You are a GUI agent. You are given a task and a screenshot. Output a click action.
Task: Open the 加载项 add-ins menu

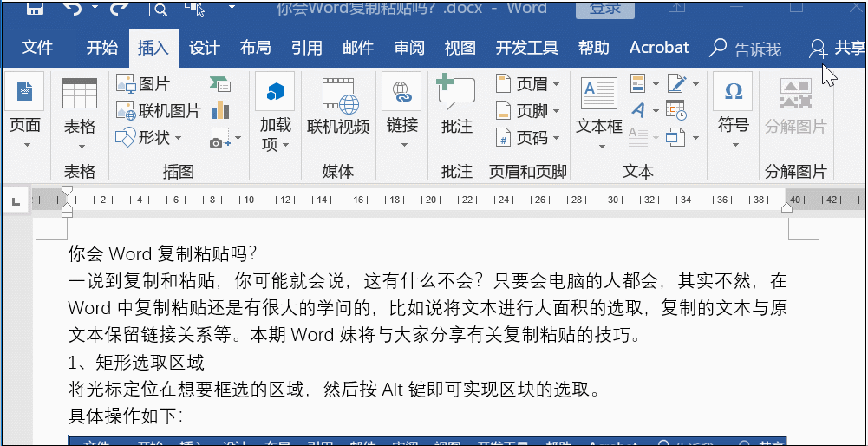(x=275, y=113)
